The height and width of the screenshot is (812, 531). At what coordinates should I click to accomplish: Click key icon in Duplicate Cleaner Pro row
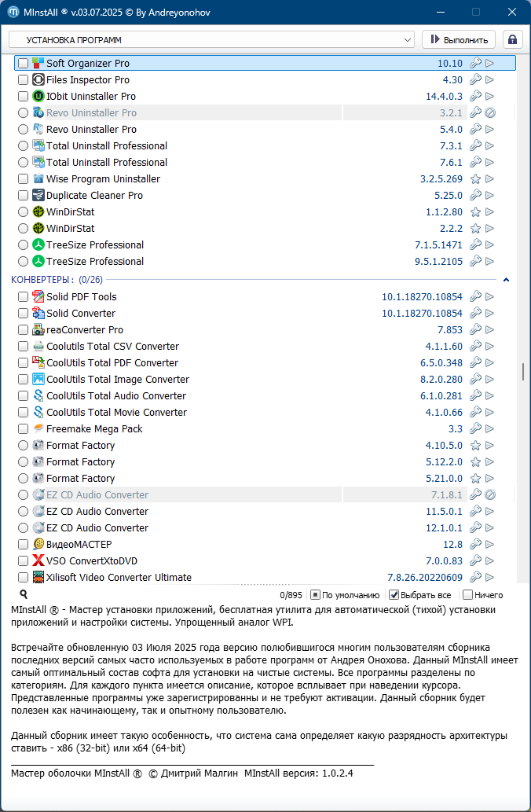pos(475,195)
